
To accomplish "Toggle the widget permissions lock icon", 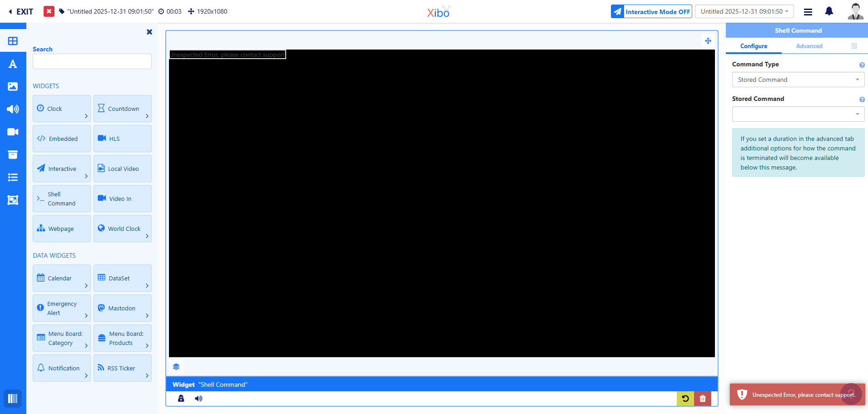I will click(x=181, y=399).
